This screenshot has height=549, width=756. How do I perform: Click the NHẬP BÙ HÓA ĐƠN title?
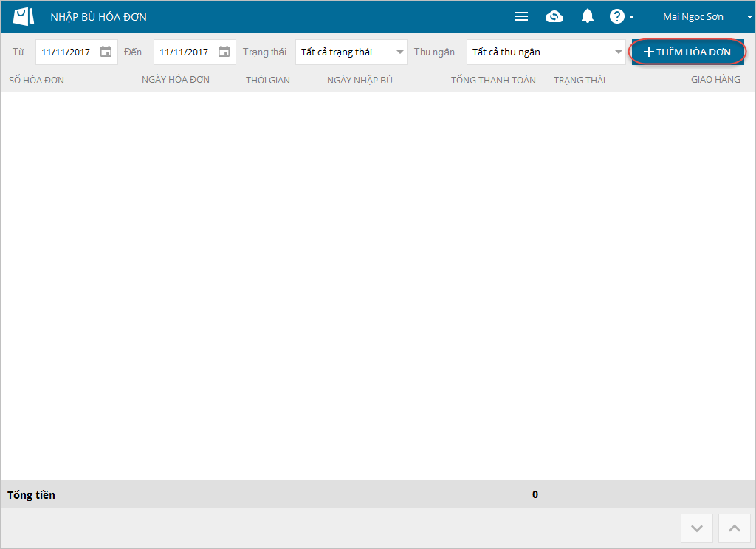99,17
